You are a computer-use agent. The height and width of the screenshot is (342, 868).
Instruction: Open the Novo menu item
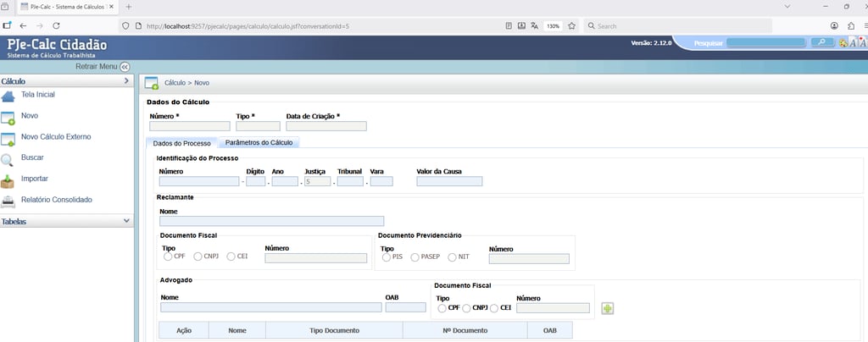point(30,115)
